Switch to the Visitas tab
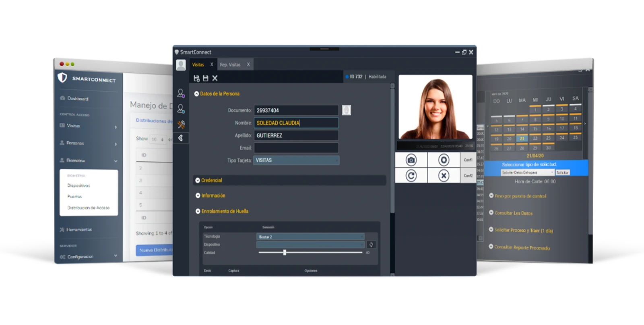Image resolution: width=644 pixels, height=325 pixels. [x=198, y=65]
